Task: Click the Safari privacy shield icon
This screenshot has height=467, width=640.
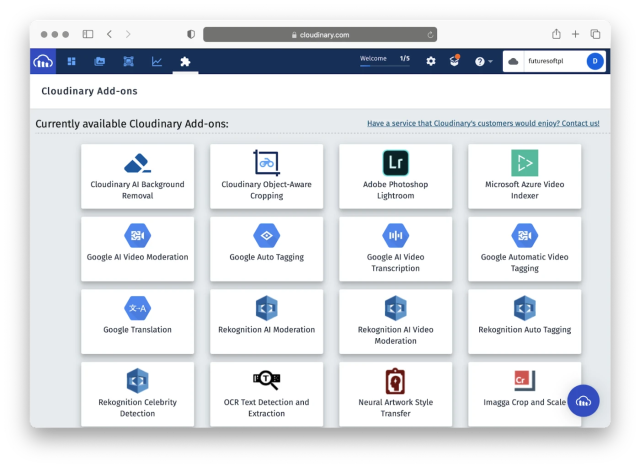Action: [x=191, y=34]
